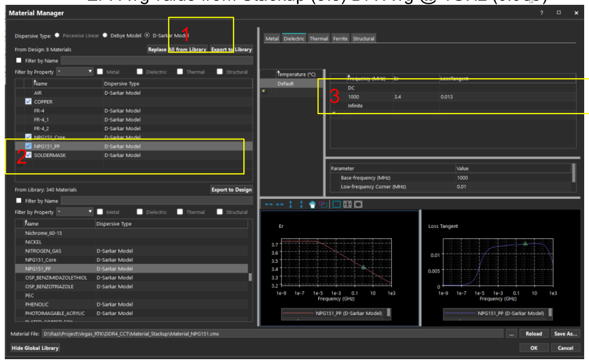The image size is (589, 364).
Task: Select PHENOLIC in library list
Action: [131, 304]
